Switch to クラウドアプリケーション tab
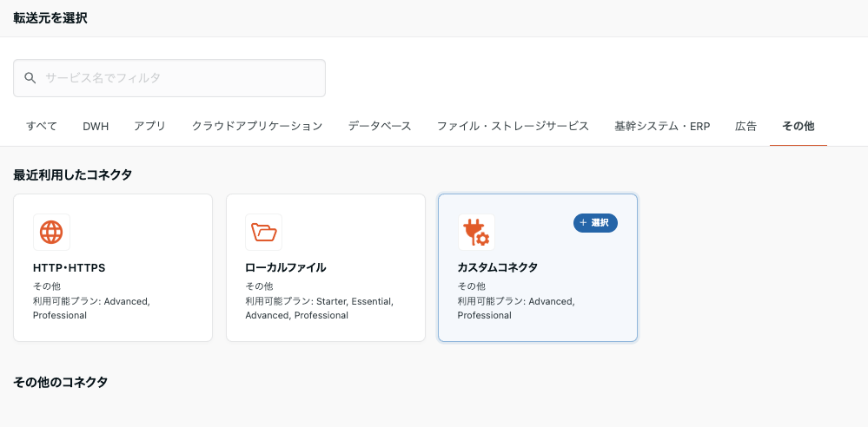Image resolution: width=868 pixels, height=427 pixels. (257, 126)
